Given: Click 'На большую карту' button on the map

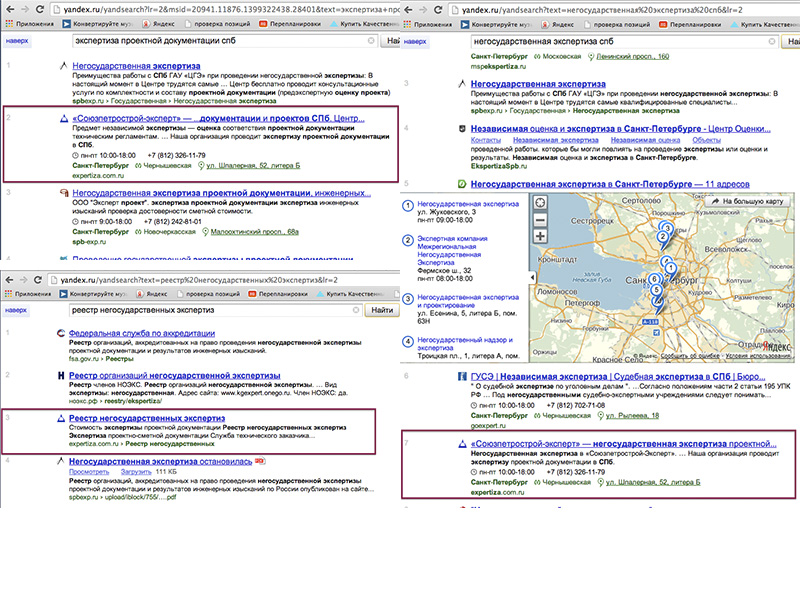Looking at the screenshot, I should pyautogui.click(x=747, y=201).
